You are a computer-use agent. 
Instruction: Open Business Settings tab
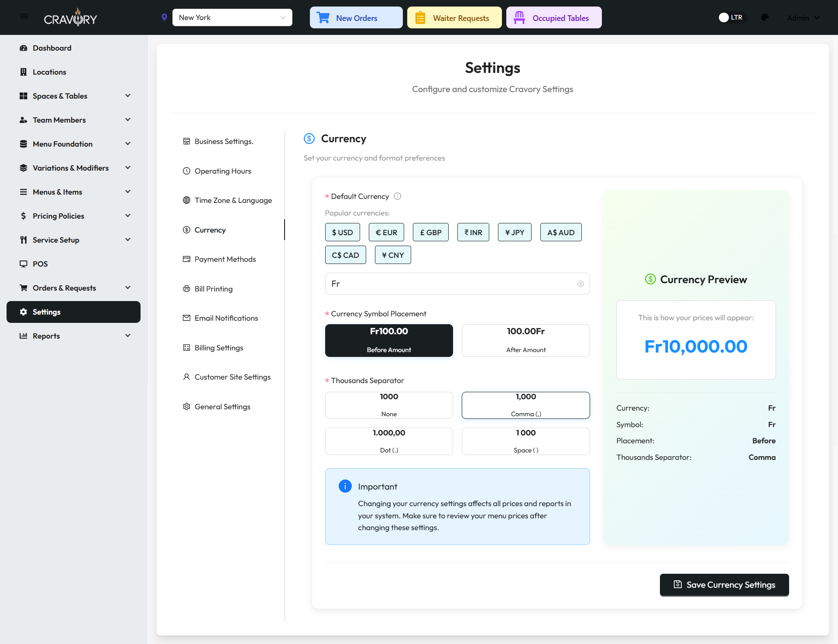224,141
